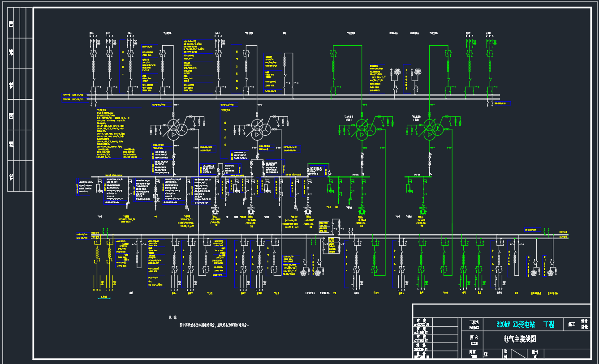Image resolution: width=599 pixels, height=364 pixels.
Task: Click the cyan 220kV XX变电站 工程 title text
Action: point(525,324)
